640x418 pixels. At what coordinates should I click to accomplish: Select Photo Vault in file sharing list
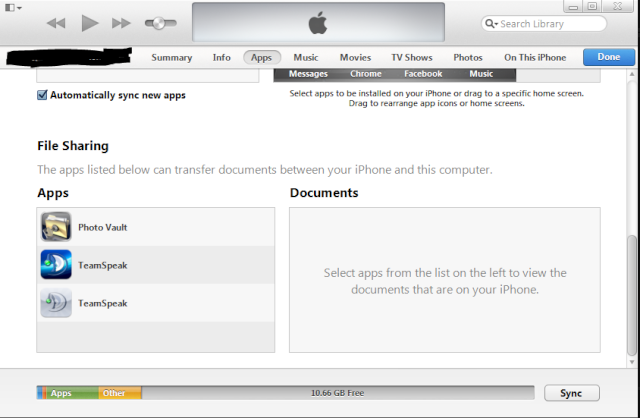pyautogui.click(x=156, y=227)
